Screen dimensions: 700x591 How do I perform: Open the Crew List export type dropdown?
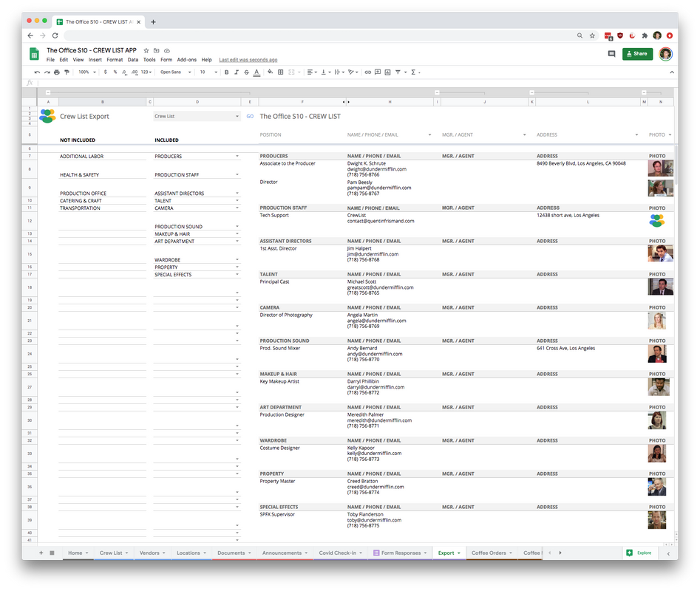coord(197,117)
